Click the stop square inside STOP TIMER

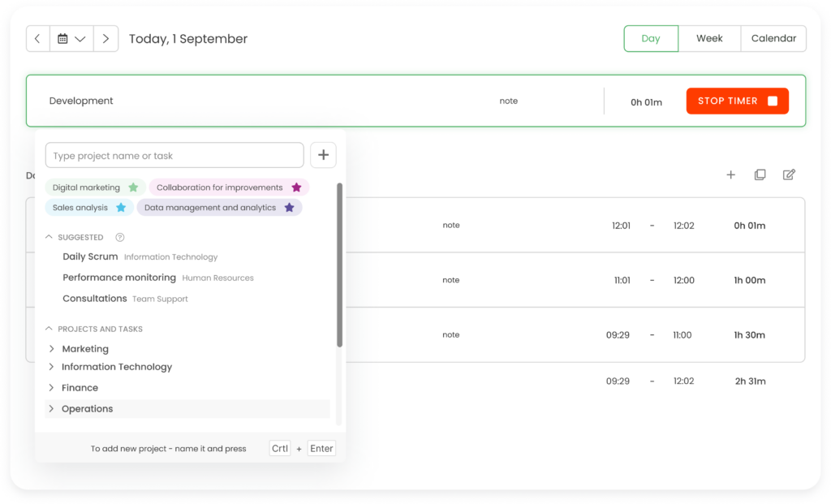[775, 101]
